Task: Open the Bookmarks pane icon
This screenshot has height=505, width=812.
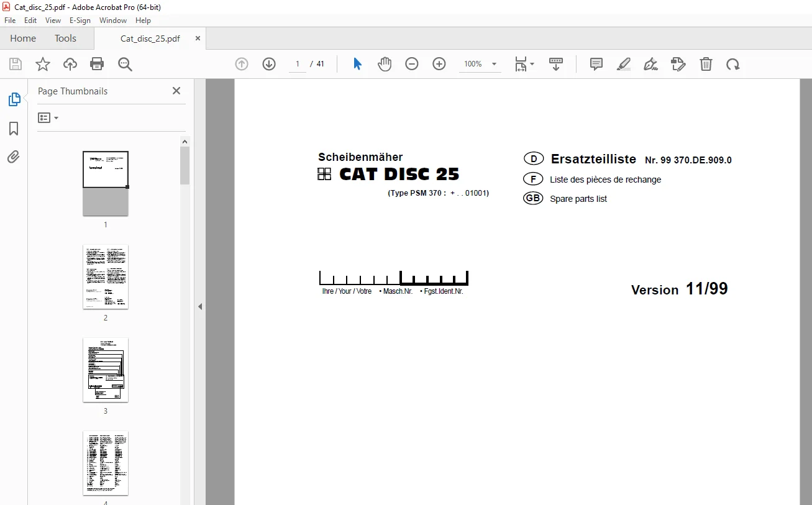Action: tap(14, 129)
